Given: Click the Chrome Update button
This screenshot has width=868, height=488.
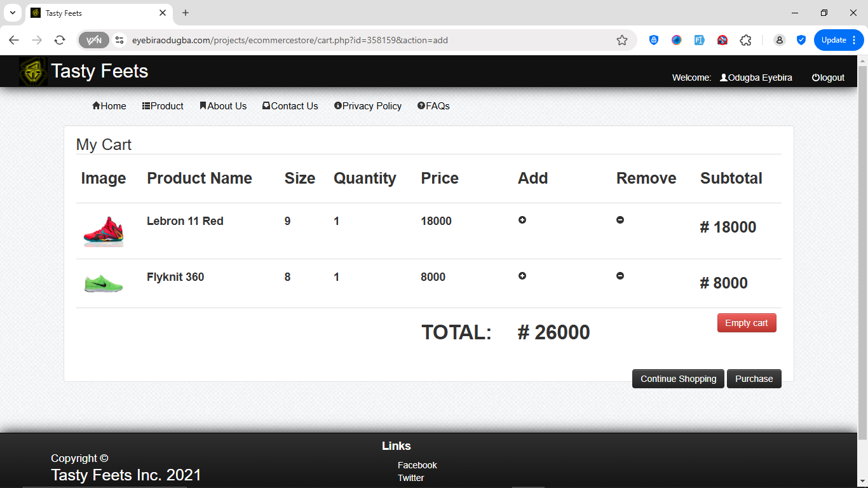Looking at the screenshot, I should pyautogui.click(x=839, y=40).
